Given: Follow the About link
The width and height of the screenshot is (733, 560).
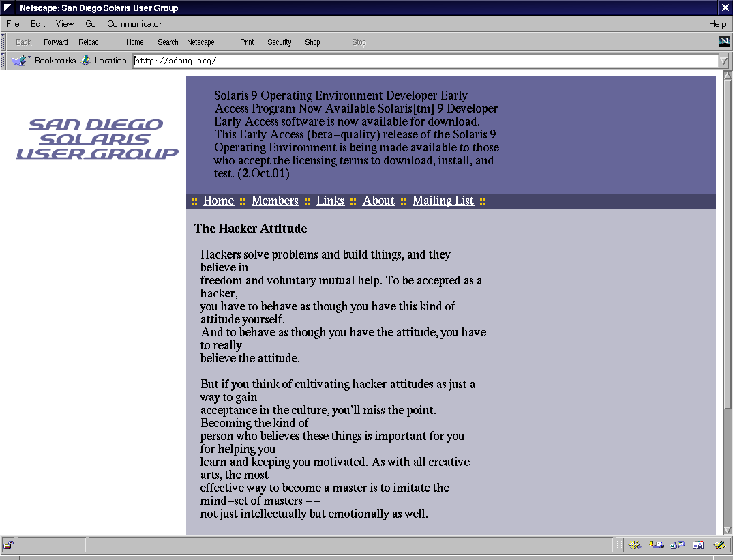Looking at the screenshot, I should click(378, 201).
